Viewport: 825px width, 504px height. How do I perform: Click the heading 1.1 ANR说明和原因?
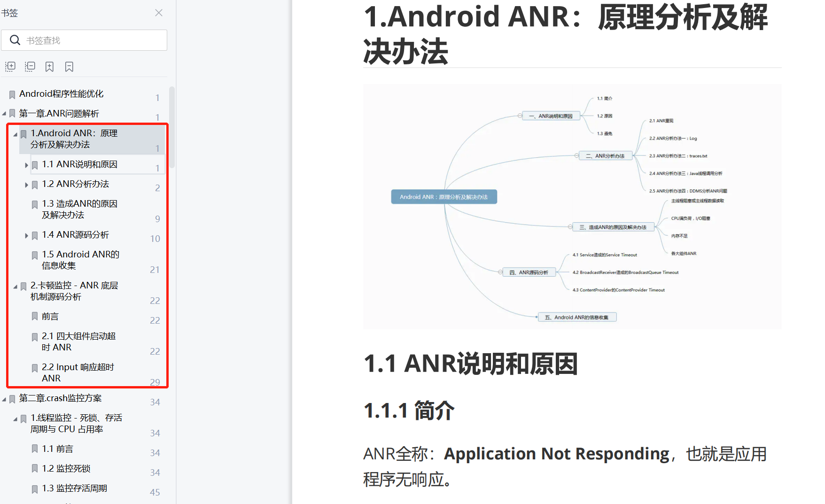click(471, 364)
